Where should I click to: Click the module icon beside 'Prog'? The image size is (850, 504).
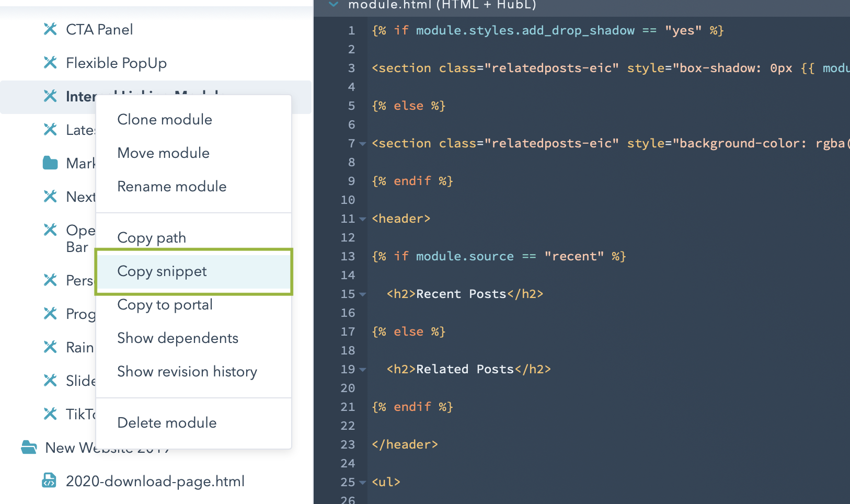coord(50,314)
